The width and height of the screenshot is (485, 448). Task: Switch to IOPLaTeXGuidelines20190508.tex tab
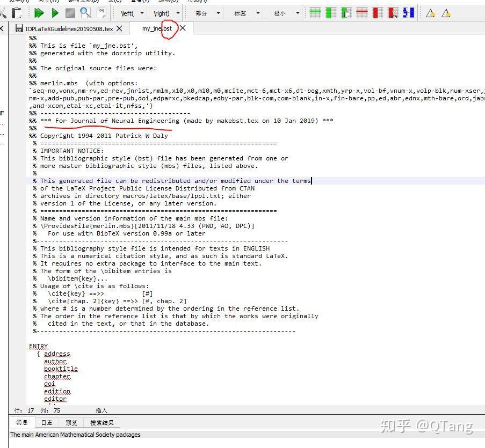[x=69, y=29]
